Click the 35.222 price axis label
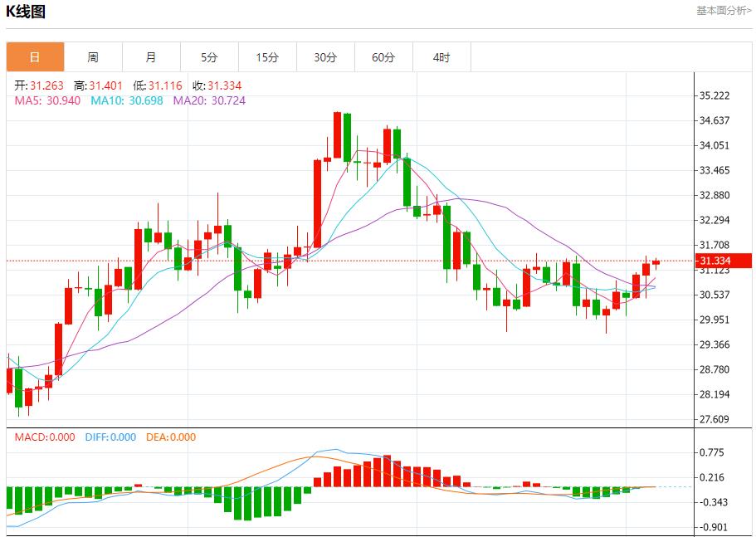This screenshot has height=537, width=756. point(715,96)
